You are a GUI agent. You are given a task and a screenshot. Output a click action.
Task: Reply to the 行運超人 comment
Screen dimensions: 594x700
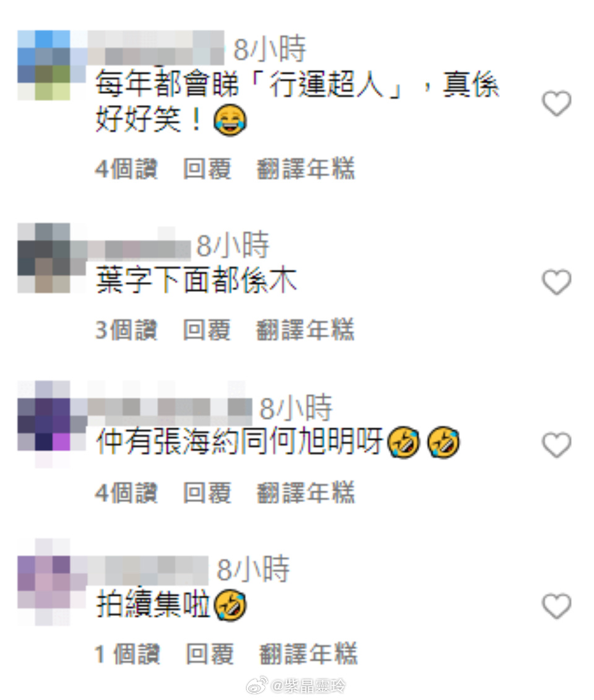207,169
